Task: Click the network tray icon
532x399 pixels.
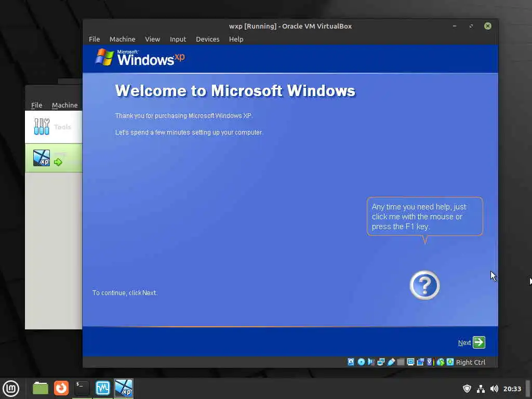Action: coord(481,389)
